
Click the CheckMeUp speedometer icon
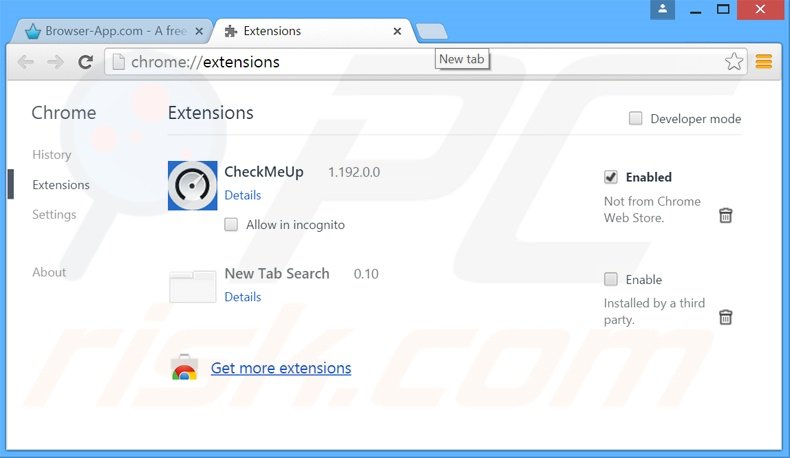(192, 185)
